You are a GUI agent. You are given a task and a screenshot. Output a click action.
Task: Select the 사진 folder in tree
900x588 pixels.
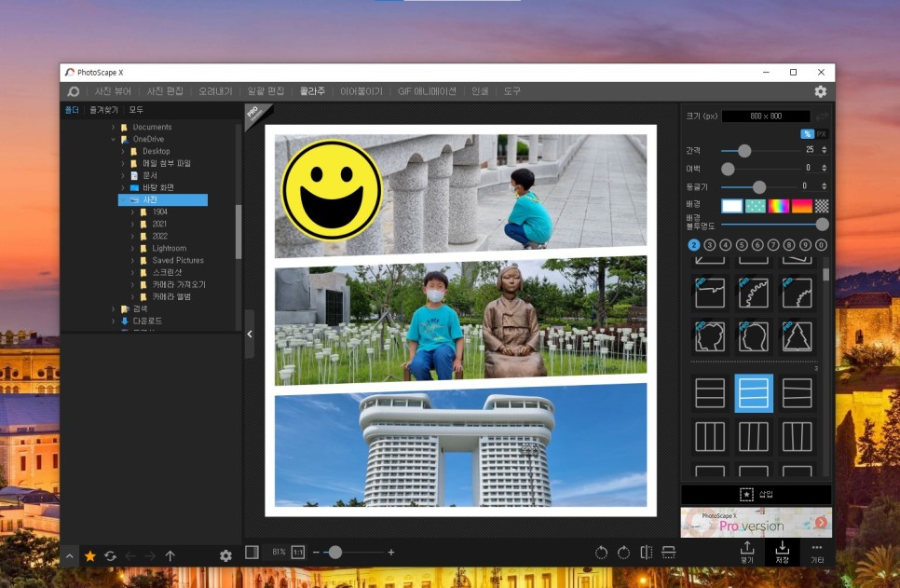click(x=163, y=199)
